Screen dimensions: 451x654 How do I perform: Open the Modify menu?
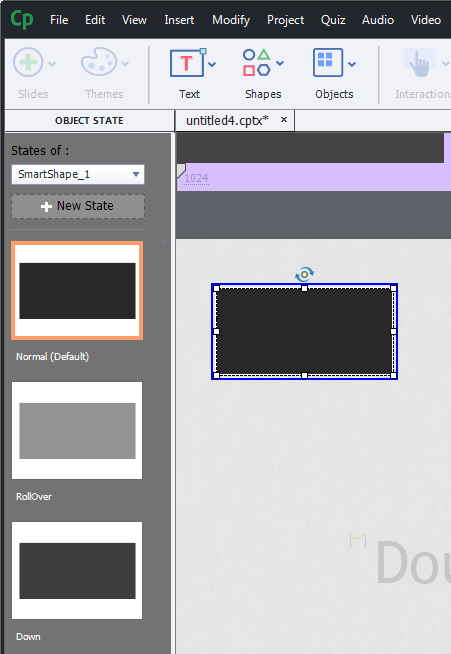tap(231, 20)
